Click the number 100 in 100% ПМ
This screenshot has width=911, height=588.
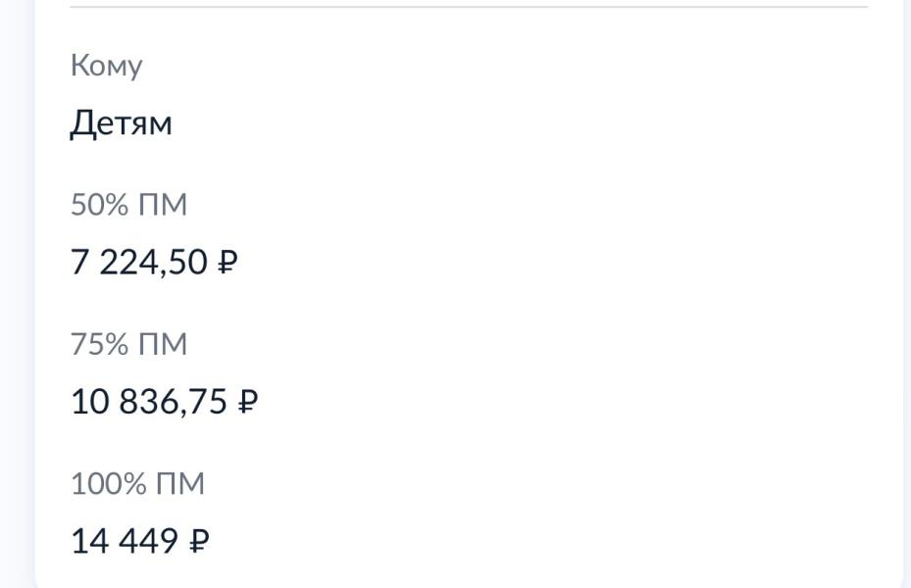[x=96, y=483]
